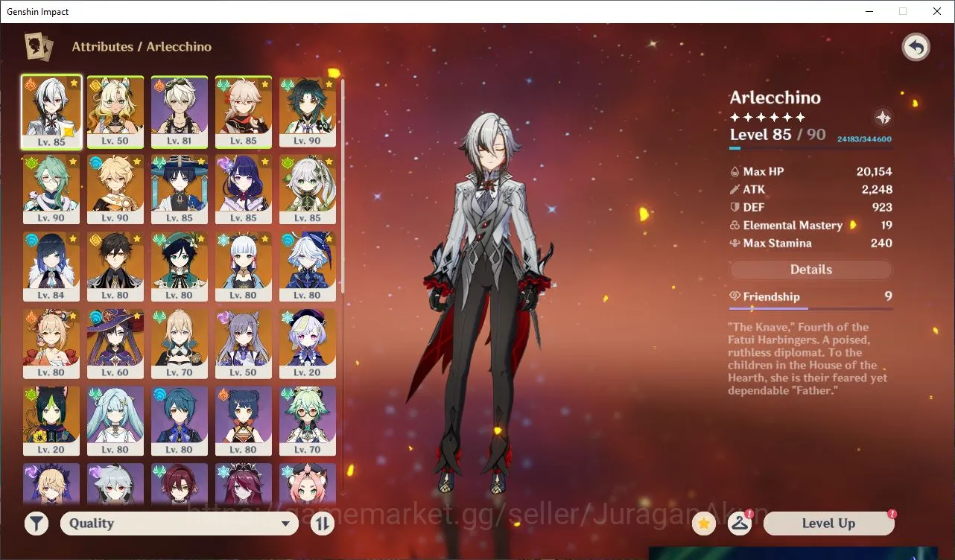Maximize the Genshin Impact window
Image resolution: width=955 pixels, height=560 pixels.
(903, 11)
